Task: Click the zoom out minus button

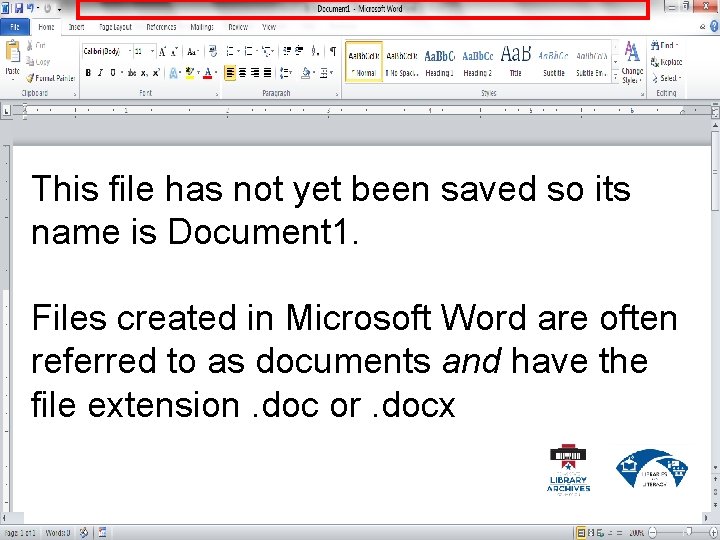Action: coord(652,533)
